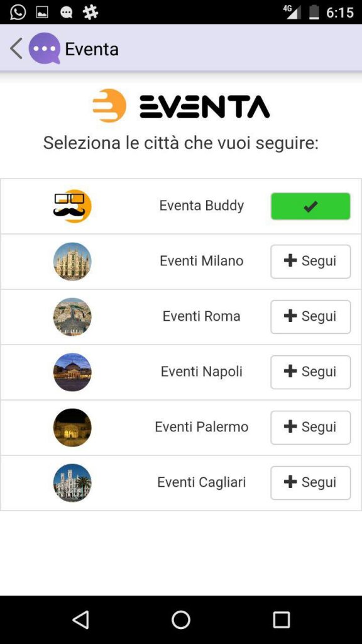
Task: Open recent apps with the square button
Action: [x=282, y=619]
